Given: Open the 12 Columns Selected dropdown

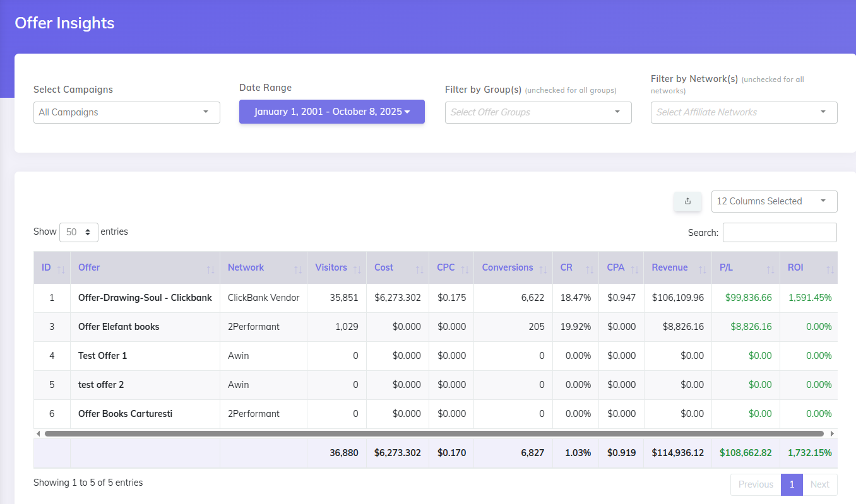Looking at the screenshot, I should pos(774,201).
